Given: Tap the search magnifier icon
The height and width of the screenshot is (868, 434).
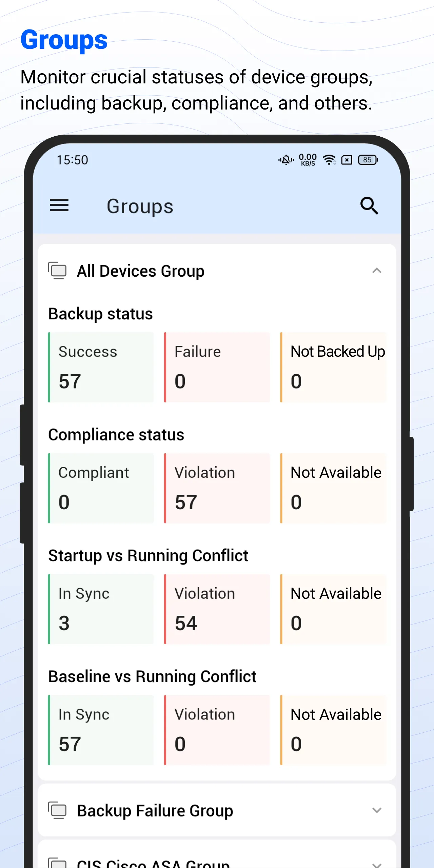Looking at the screenshot, I should point(369,205).
